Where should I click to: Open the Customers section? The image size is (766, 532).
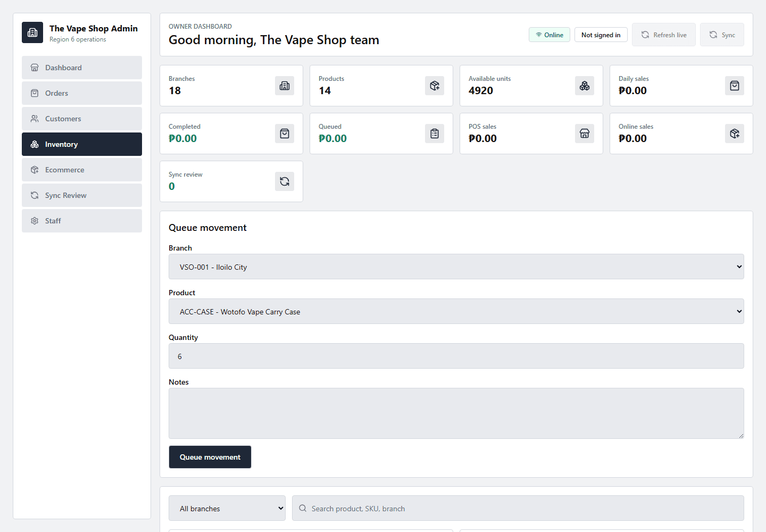pyautogui.click(x=82, y=119)
